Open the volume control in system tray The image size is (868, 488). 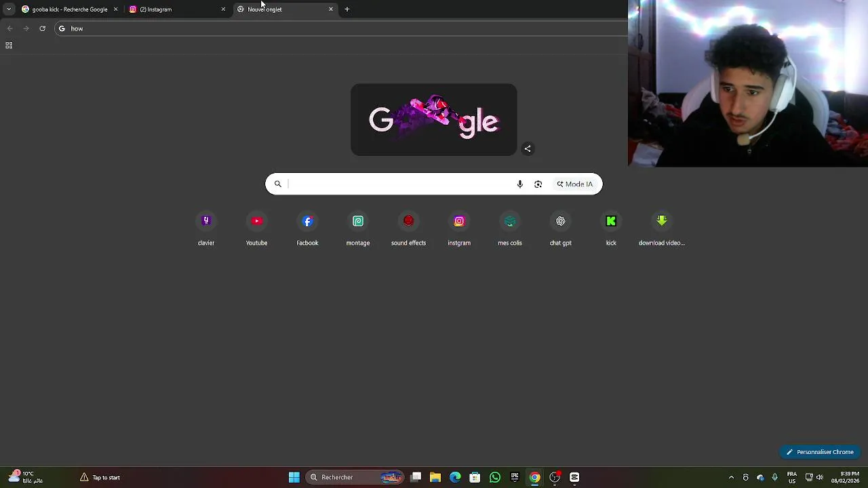point(820,477)
